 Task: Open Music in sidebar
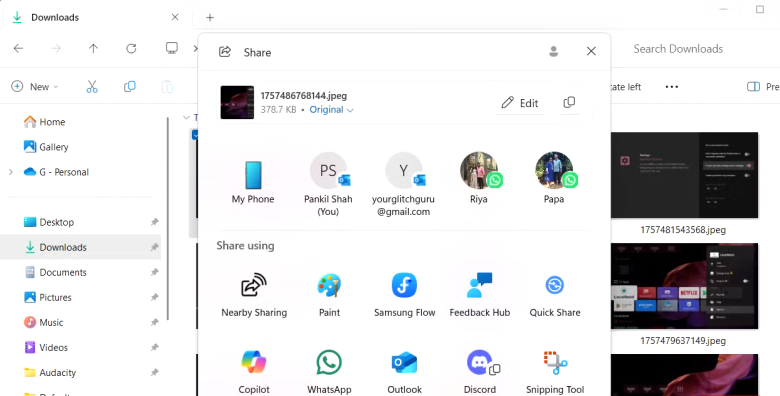pos(44,322)
